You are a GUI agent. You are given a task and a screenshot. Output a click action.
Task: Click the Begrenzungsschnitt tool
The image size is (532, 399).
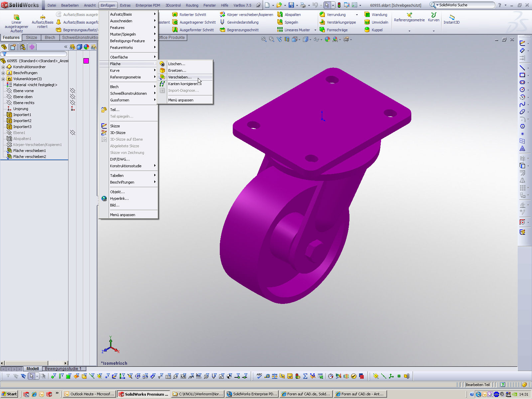click(x=239, y=30)
